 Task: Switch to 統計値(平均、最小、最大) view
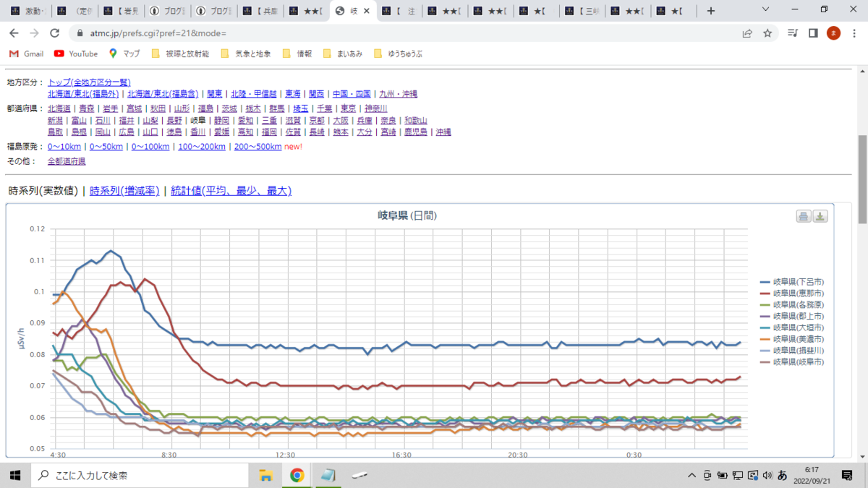click(x=231, y=191)
